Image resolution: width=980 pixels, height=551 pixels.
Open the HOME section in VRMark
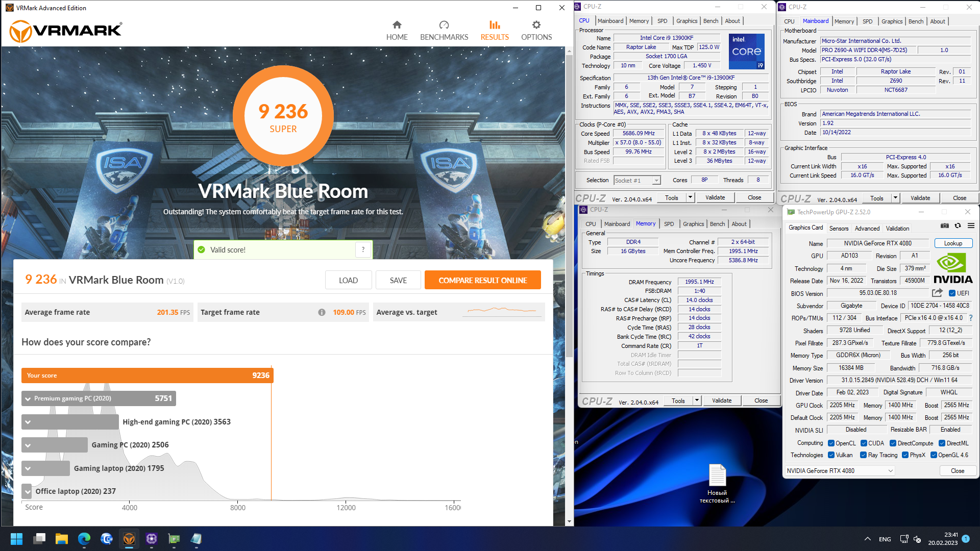point(397,31)
